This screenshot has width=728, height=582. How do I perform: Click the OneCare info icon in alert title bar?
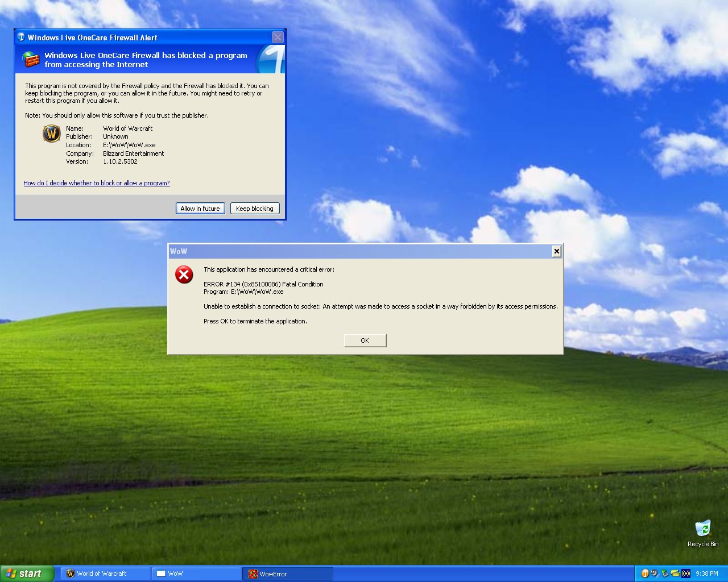[21, 37]
